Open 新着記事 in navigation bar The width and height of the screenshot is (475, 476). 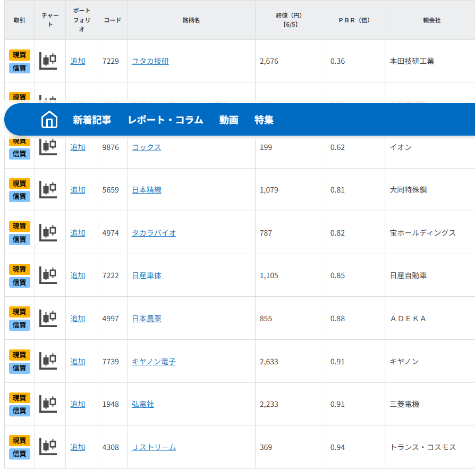92,120
